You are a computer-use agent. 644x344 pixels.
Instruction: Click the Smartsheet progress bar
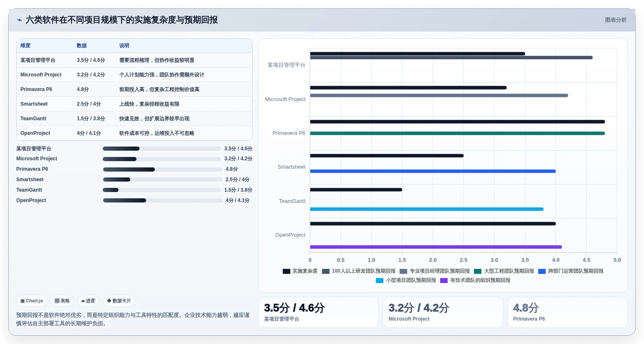tap(163, 180)
